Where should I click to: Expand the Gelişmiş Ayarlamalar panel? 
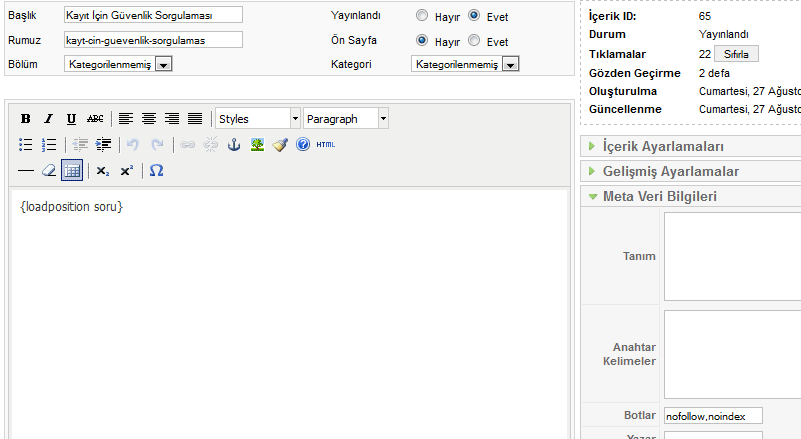[x=670, y=171]
